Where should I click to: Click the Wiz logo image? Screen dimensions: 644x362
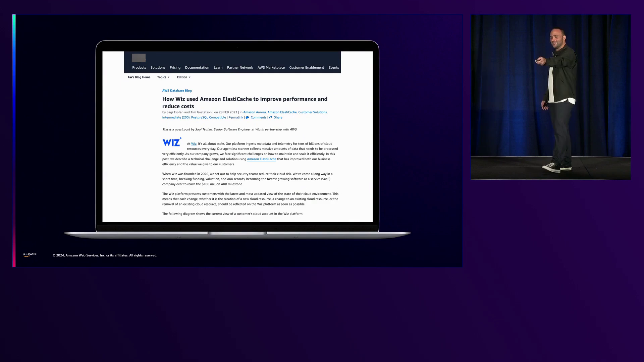pyautogui.click(x=172, y=142)
